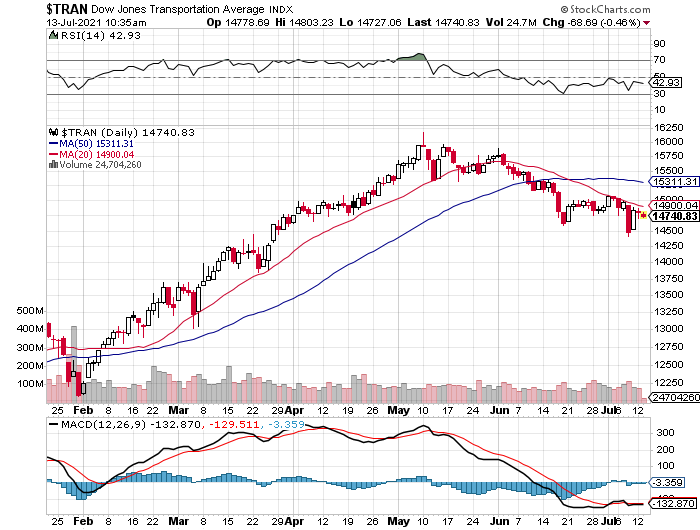Click the $TRAN candlestick legend icon
This screenshot has width=700, height=530.
54,132
